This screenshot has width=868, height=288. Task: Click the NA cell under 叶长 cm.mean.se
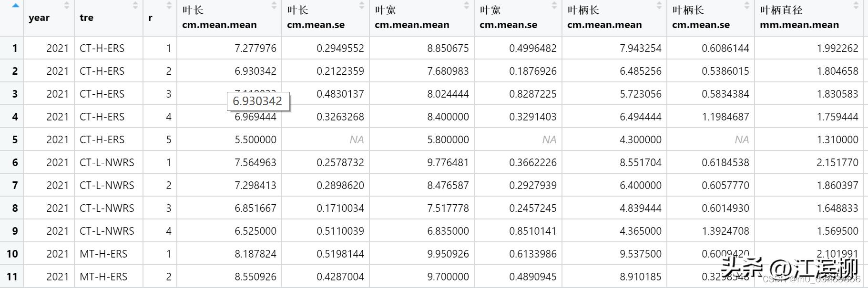click(x=356, y=139)
